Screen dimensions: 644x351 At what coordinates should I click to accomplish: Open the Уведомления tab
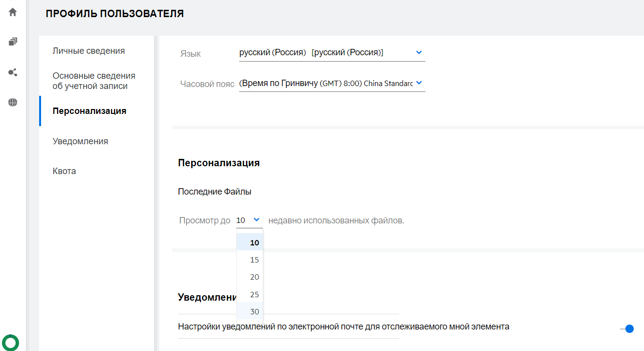point(80,141)
